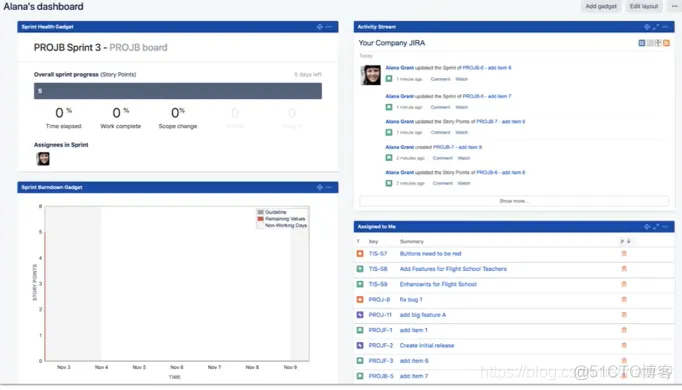Open the PROJB board link
Screen dimensions: 682x390
pos(138,47)
